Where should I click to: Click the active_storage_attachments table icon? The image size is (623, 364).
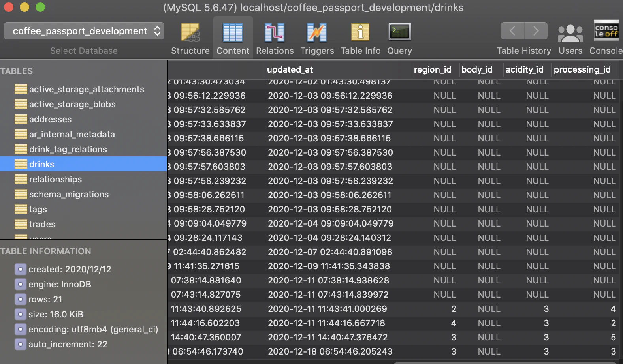[21, 89]
